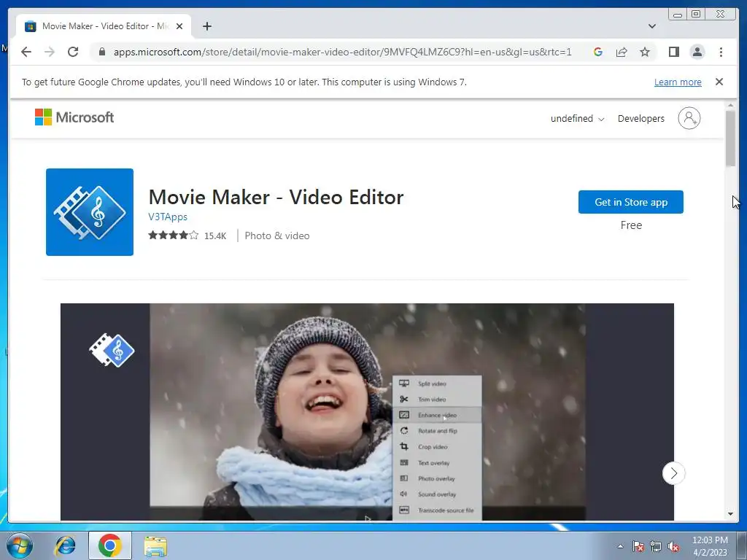Click the network tray icon
The height and width of the screenshot is (560, 747).
click(656, 546)
